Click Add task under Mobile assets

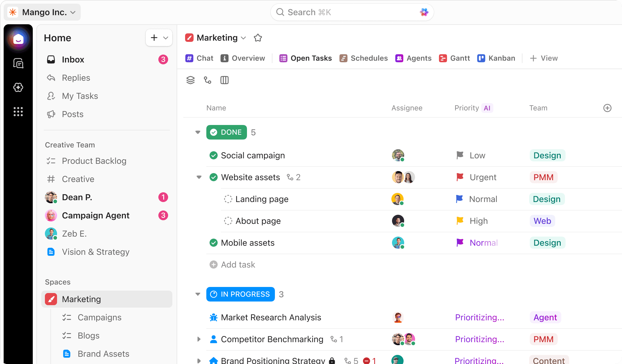pyautogui.click(x=232, y=265)
